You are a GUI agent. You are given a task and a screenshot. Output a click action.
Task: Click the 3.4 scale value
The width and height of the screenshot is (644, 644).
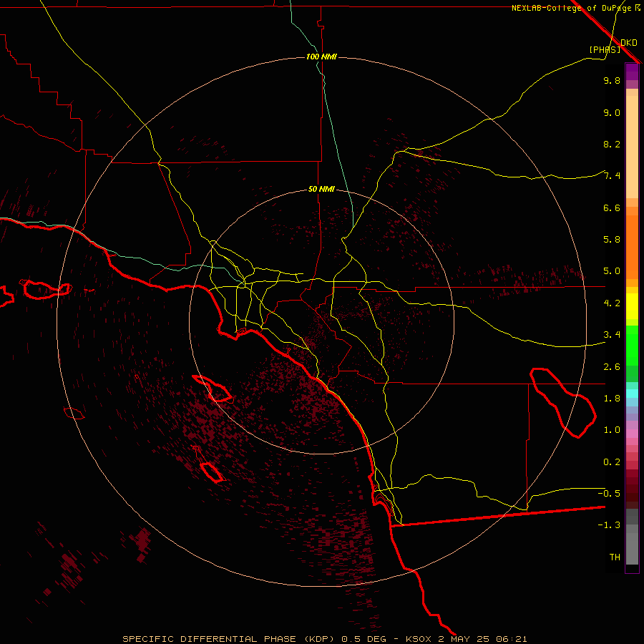click(612, 335)
